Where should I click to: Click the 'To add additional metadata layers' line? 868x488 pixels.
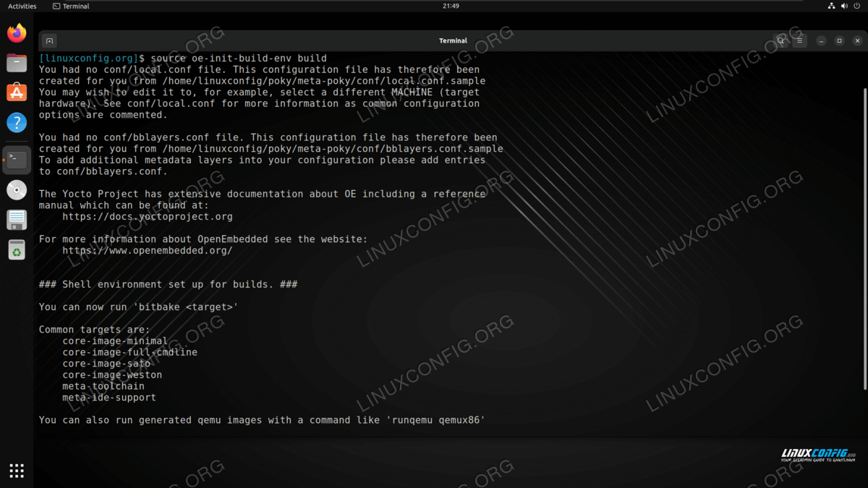point(263,160)
